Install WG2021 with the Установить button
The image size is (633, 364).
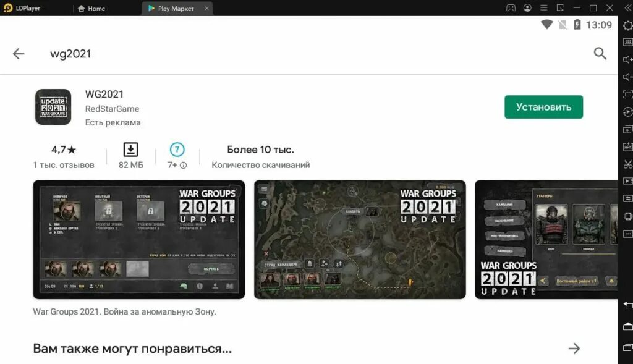[543, 107]
